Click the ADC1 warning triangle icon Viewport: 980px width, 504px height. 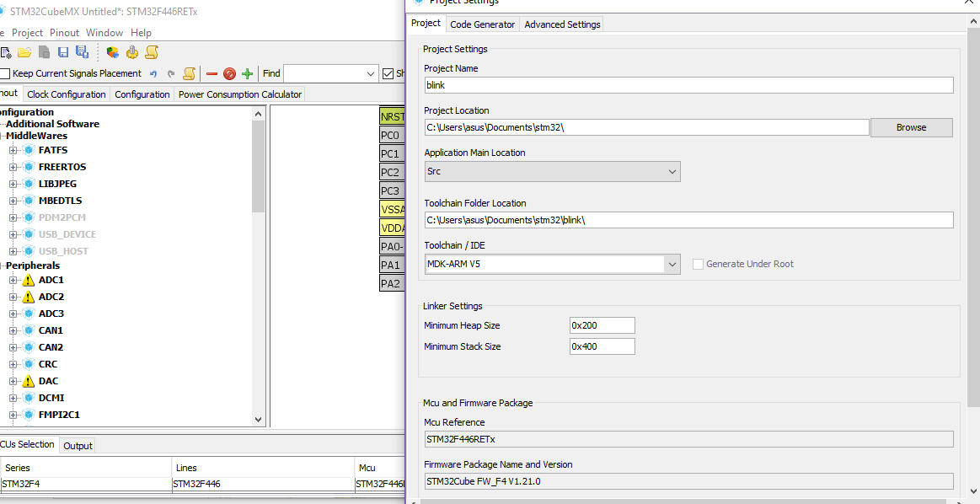(x=28, y=280)
